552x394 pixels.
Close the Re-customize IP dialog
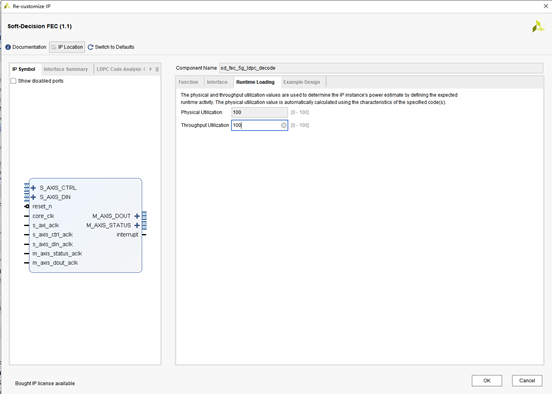(x=545, y=6)
